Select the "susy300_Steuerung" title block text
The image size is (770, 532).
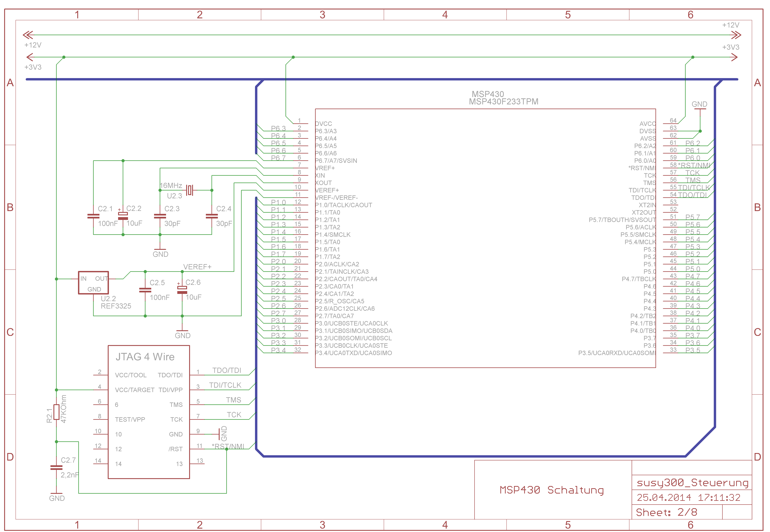[692, 483]
